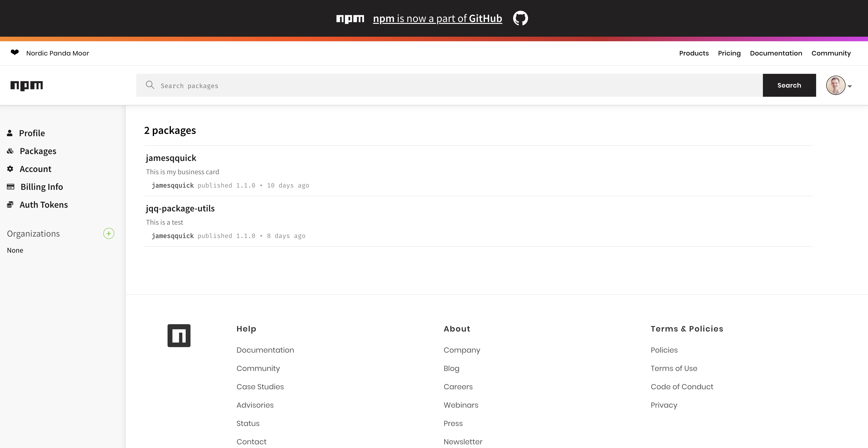This screenshot has height=448, width=868.
Task: Open Pricing in top navigation
Action: point(729,53)
